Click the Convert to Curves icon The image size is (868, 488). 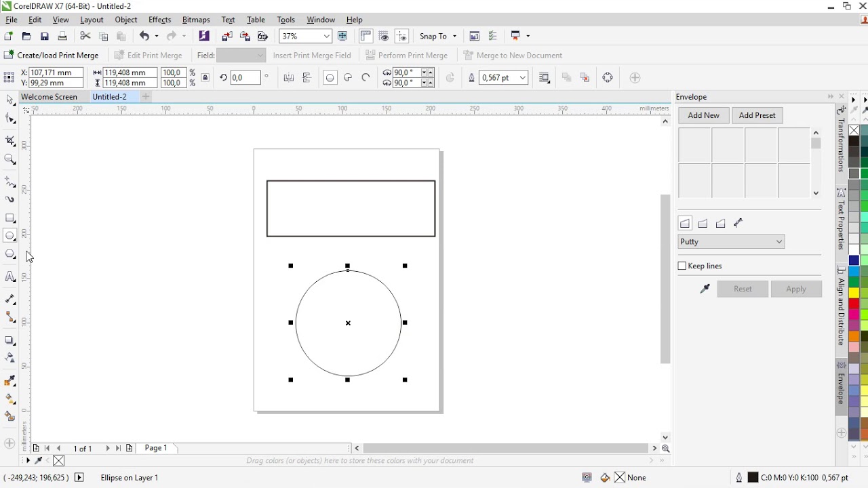pyautogui.click(x=608, y=78)
